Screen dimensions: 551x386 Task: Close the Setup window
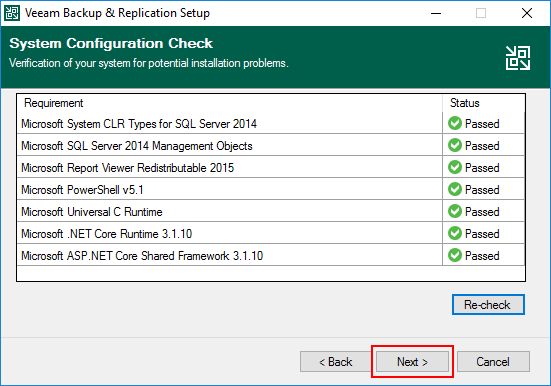[527, 13]
